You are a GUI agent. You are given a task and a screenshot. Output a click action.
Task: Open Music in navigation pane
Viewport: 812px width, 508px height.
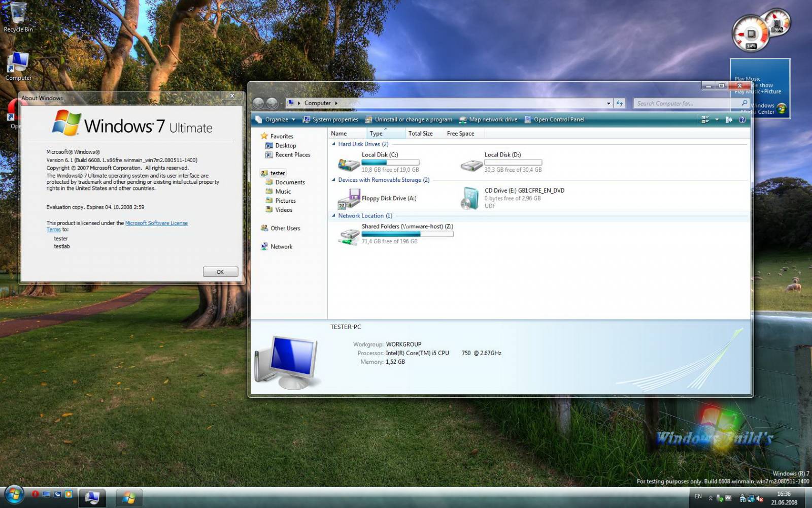coord(279,192)
